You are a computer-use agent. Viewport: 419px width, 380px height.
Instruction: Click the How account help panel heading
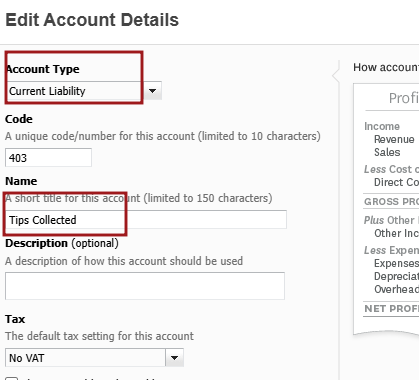[386, 67]
